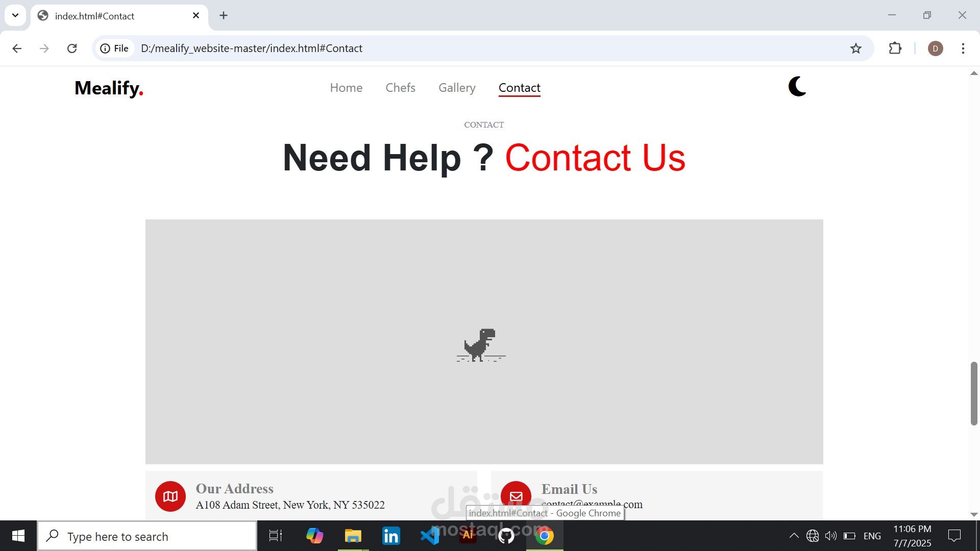
Task: Switch the ENG input language
Action: click(872, 536)
